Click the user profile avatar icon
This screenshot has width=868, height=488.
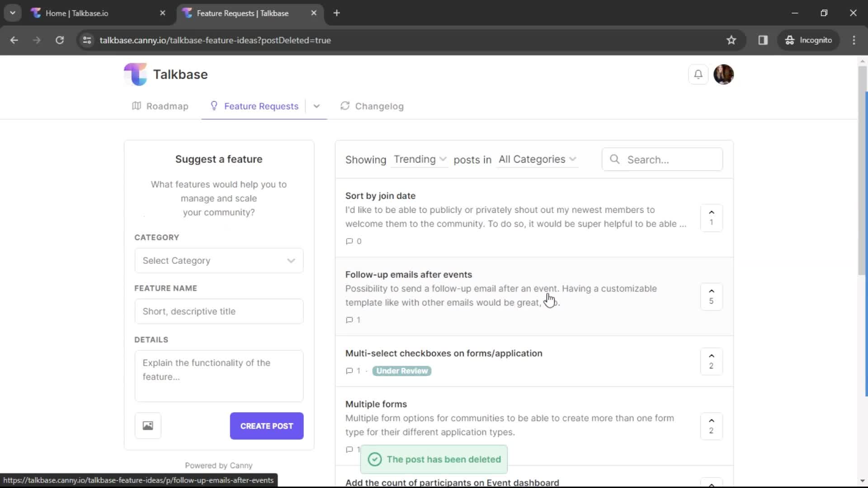tap(723, 74)
